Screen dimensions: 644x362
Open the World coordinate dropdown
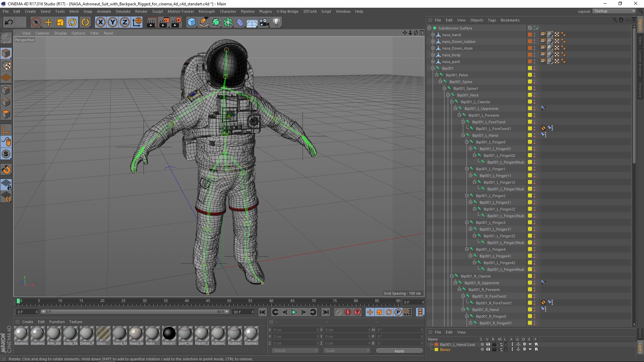[x=295, y=351]
